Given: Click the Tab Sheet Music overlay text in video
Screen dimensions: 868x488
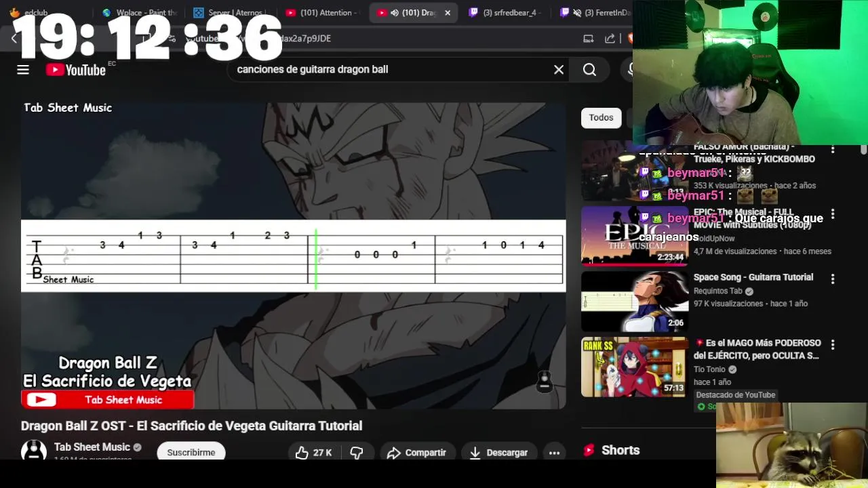Looking at the screenshot, I should coord(68,108).
